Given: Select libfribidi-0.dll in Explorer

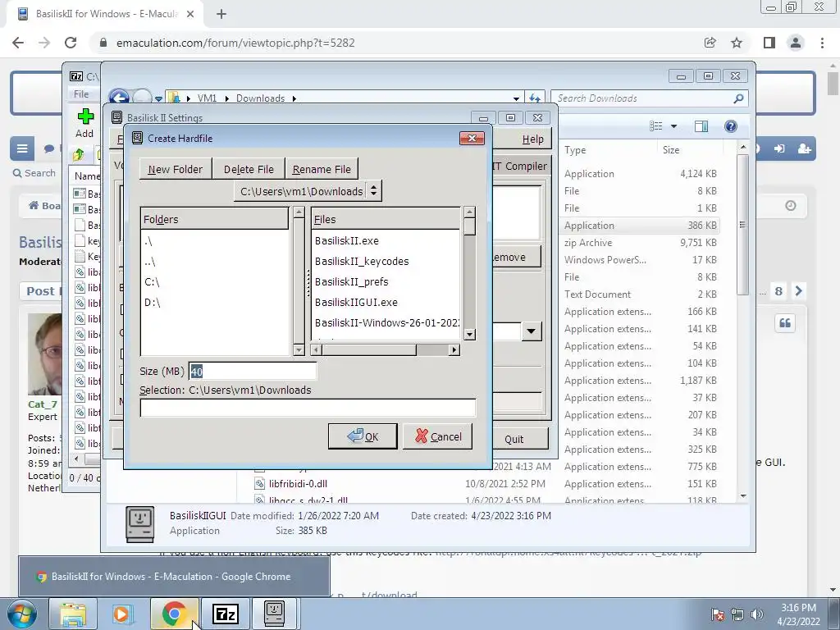Looking at the screenshot, I should (298, 484).
